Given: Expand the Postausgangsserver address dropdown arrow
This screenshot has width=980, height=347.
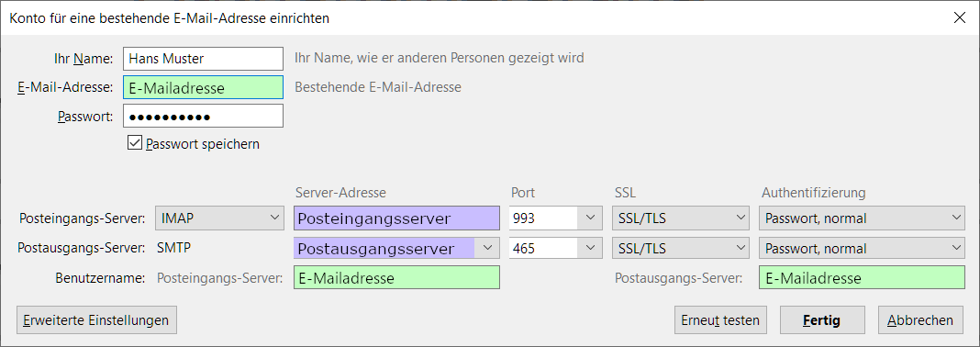Looking at the screenshot, I should pos(488,248).
